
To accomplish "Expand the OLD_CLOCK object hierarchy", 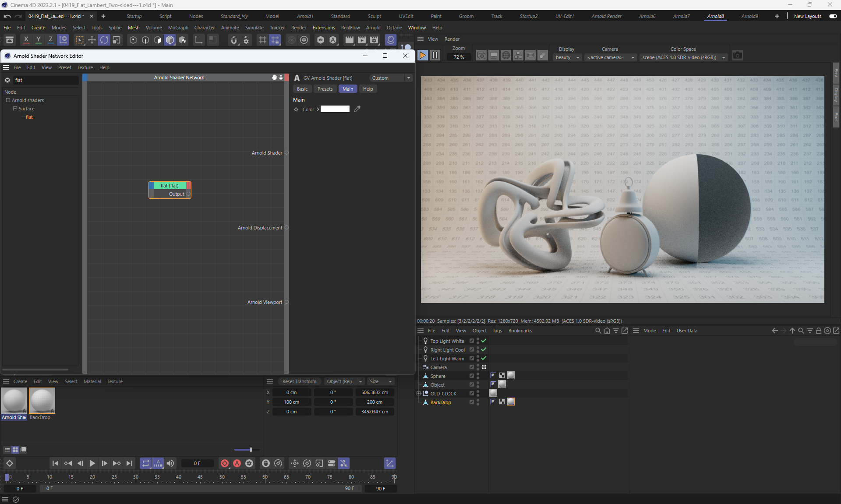I will (x=418, y=393).
